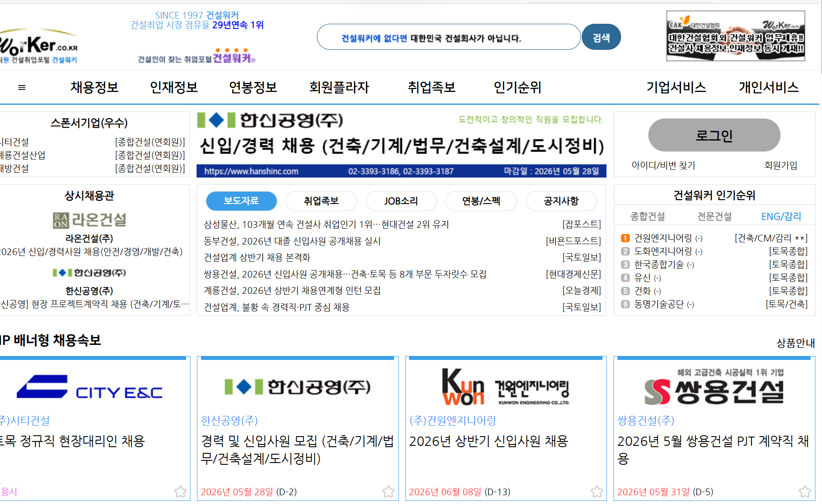The height and width of the screenshot is (504, 822).
Task: Switch ranking to ENG/감리 tab
Action: 781,216
